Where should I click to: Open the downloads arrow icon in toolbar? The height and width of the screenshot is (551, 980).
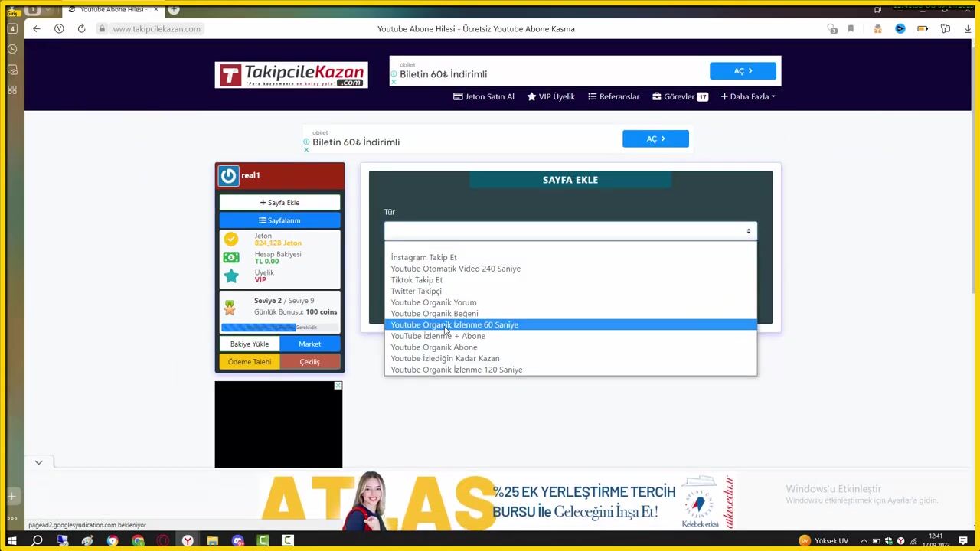(x=967, y=29)
